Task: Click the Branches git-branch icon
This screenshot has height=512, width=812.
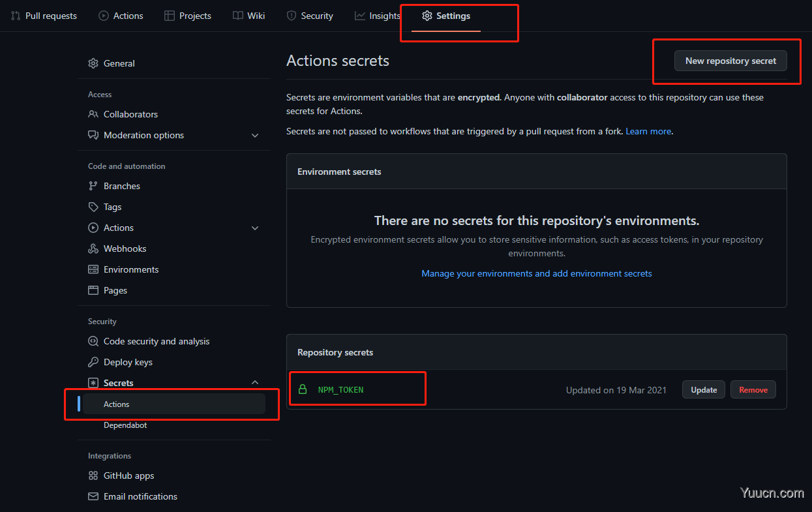Action: coord(93,186)
